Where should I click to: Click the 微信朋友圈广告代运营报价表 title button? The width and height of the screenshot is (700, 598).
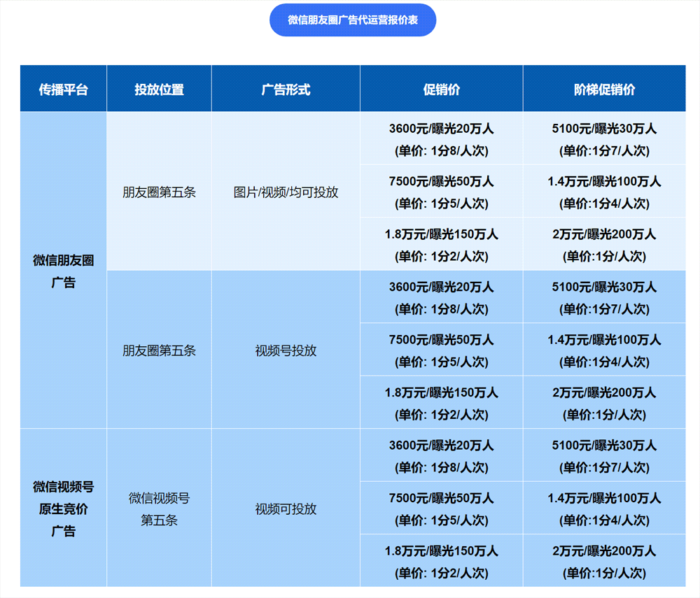click(x=353, y=20)
